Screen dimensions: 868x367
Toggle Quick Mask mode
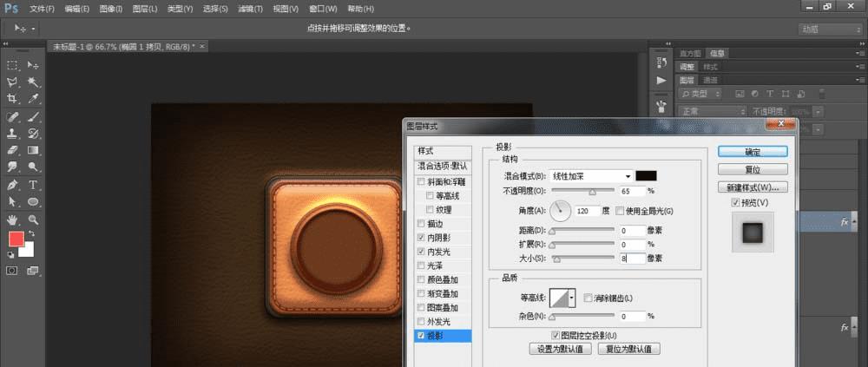12,271
